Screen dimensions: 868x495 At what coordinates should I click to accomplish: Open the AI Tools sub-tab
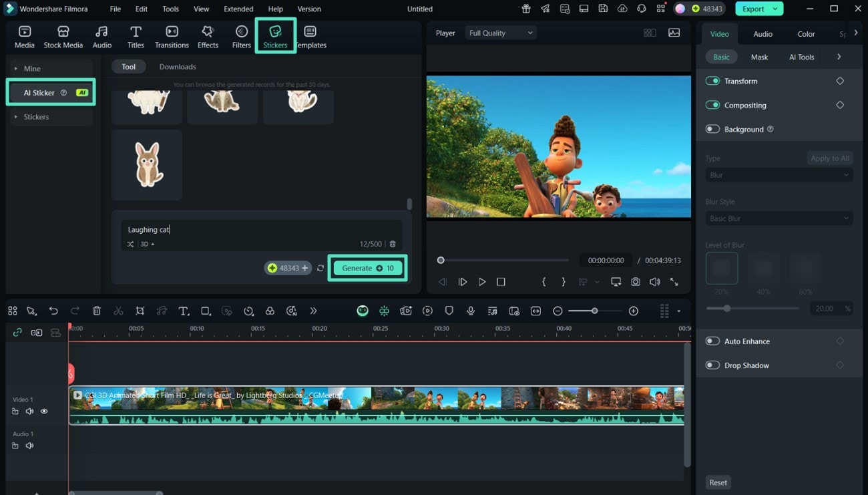tap(801, 57)
